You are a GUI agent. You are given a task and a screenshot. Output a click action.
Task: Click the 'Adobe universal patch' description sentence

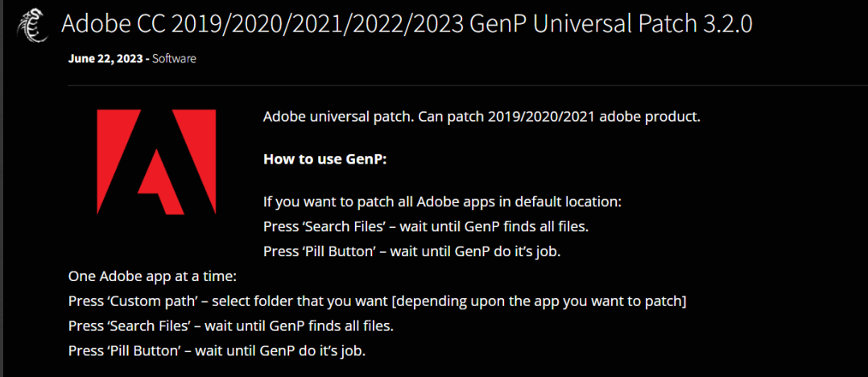(x=482, y=118)
